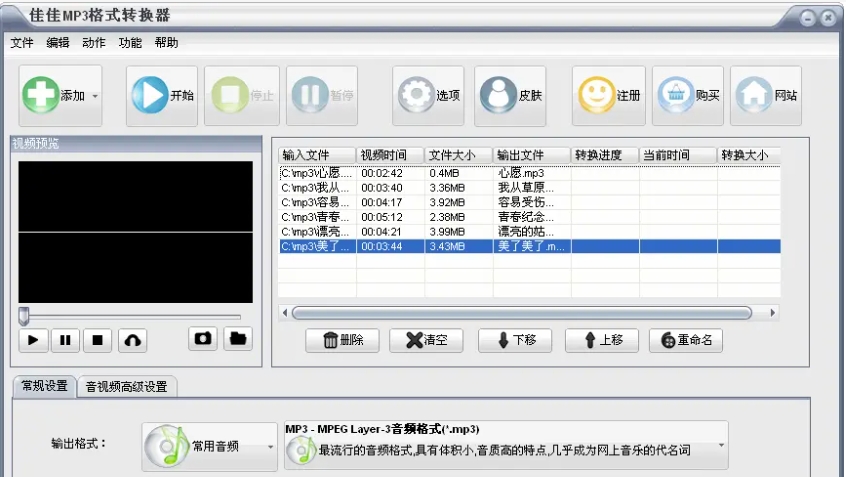This screenshot has width=846, height=477.
Task: Stop the preview playback
Action: coord(98,340)
